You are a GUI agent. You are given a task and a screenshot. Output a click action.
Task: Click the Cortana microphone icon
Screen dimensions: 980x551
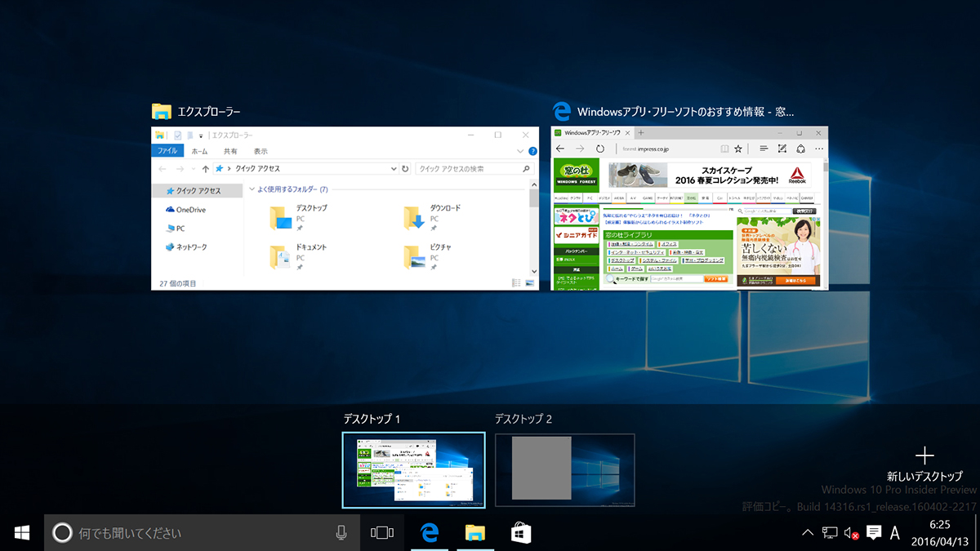click(x=341, y=533)
